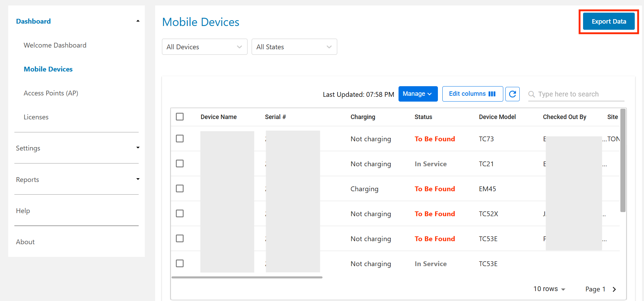The width and height of the screenshot is (644, 301).
Task: Click the refresh table icon
Action: [x=512, y=94]
